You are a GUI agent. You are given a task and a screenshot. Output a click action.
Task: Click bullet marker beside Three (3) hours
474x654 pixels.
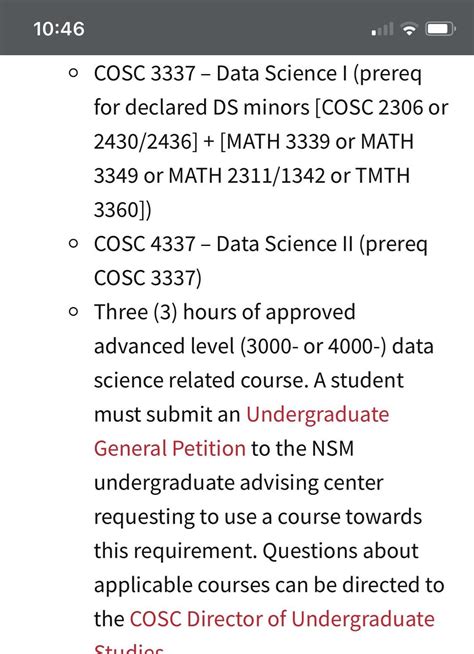(73, 312)
